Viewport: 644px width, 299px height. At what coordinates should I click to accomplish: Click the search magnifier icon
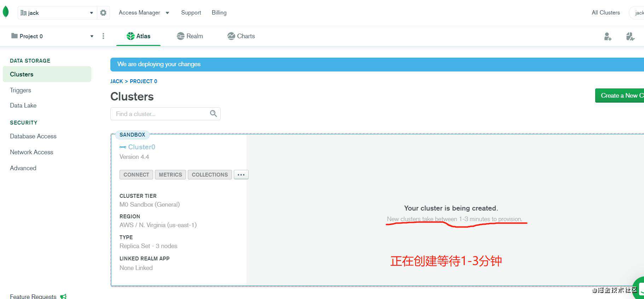pos(213,114)
